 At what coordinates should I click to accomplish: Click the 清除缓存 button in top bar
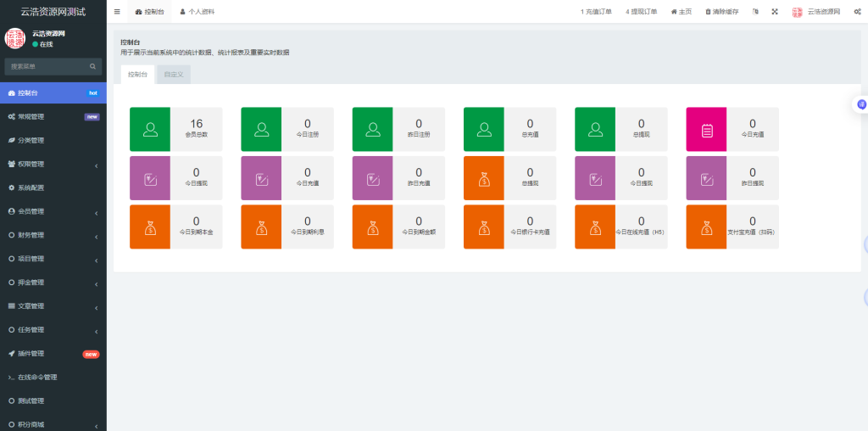721,12
